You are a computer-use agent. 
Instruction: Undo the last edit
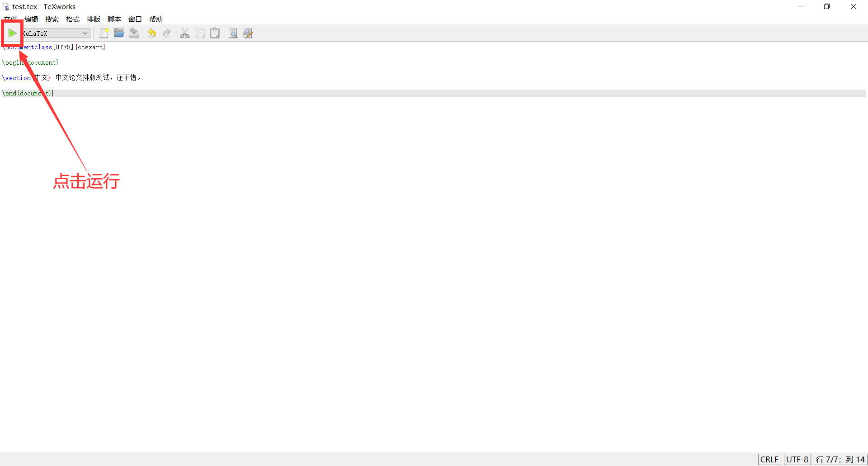(152, 33)
